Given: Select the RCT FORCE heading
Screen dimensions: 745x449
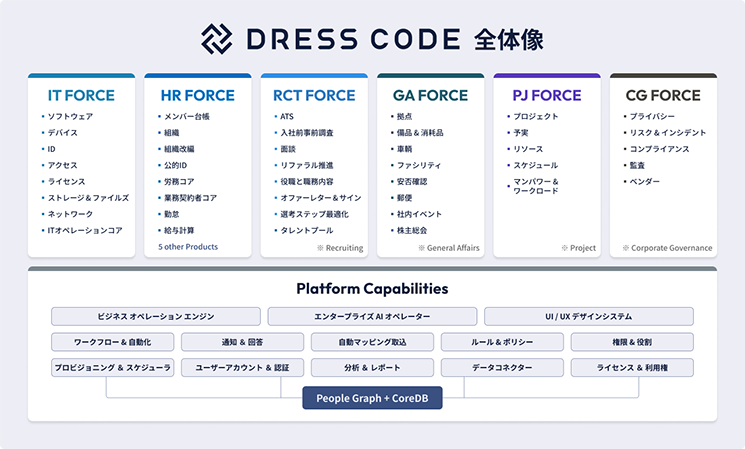Looking at the screenshot, I should pyautogui.click(x=314, y=96).
